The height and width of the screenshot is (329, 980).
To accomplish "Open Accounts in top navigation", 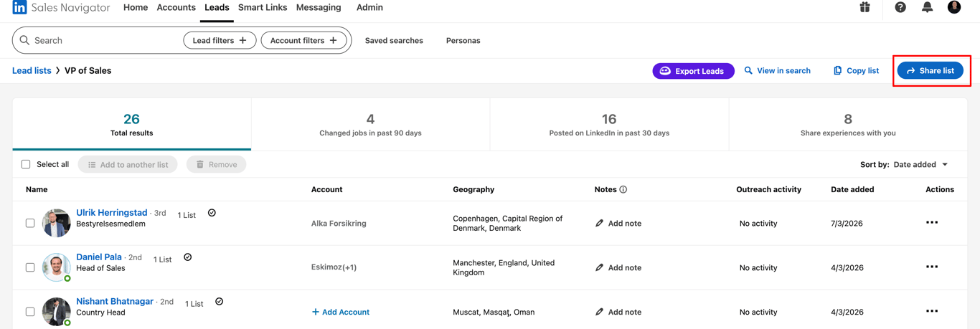I will (176, 7).
